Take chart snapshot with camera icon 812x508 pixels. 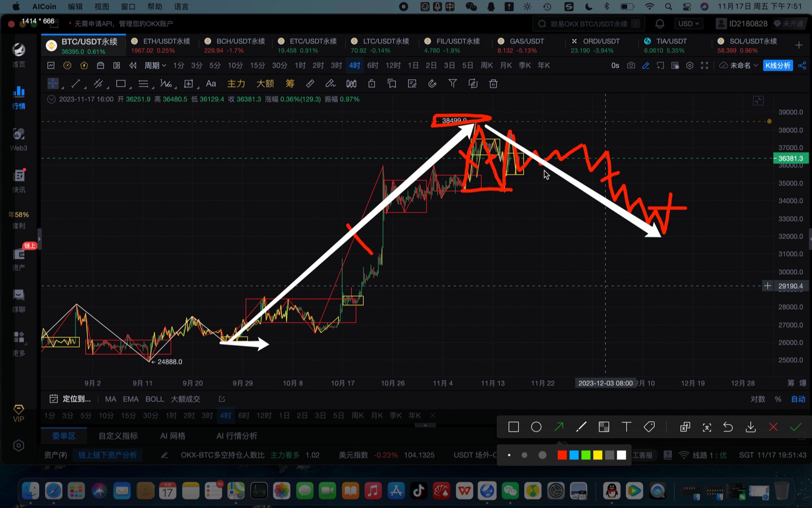pyautogui.click(x=631, y=65)
